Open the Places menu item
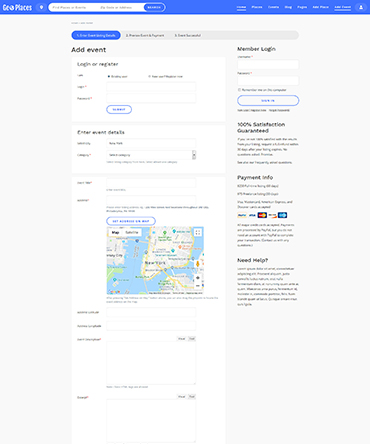 (x=257, y=7)
